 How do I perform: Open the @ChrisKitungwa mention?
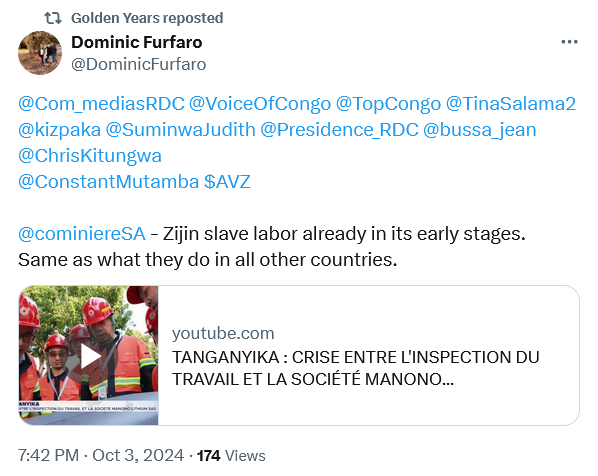coord(90,156)
